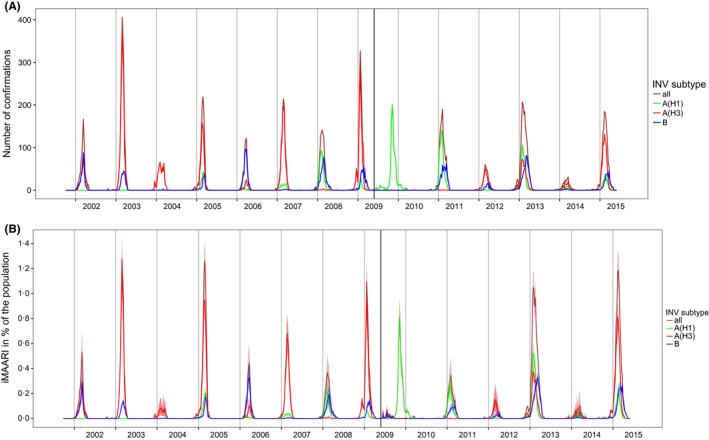Select the 2011 year label under panel A
The height and width of the screenshot is (440, 709).
454,206
